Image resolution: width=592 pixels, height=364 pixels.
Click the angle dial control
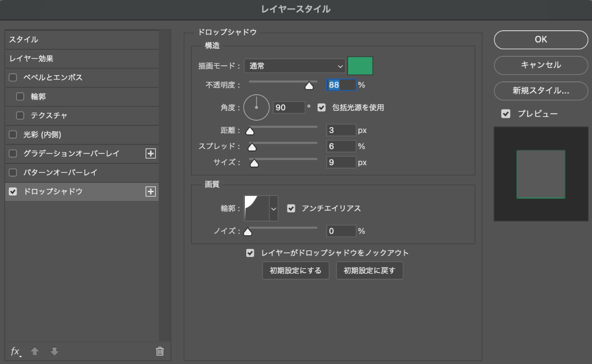pyautogui.click(x=256, y=107)
